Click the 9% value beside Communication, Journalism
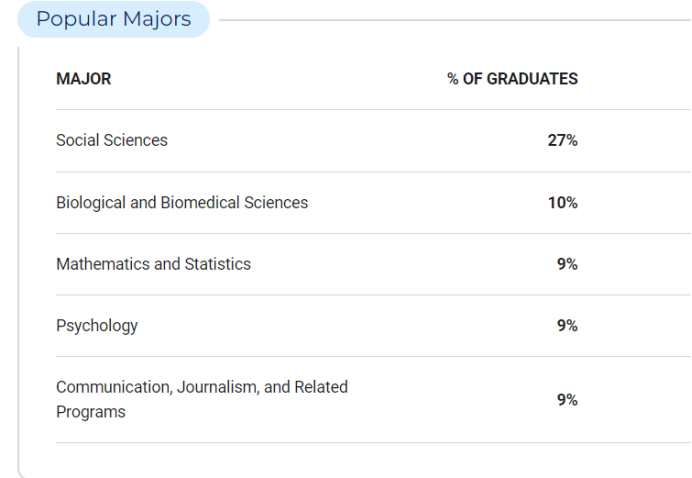 tap(567, 399)
